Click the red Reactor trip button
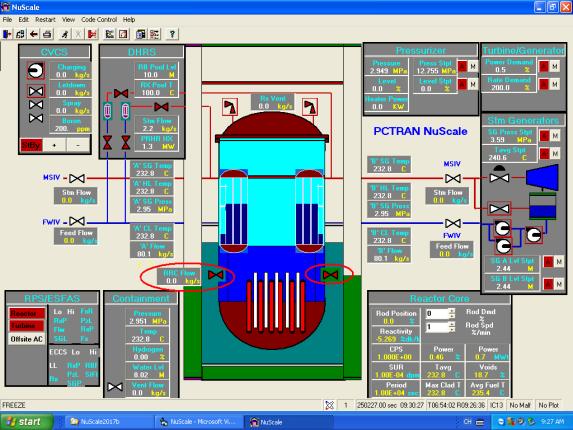The width and height of the screenshot is (573, 430). [26, 313]
